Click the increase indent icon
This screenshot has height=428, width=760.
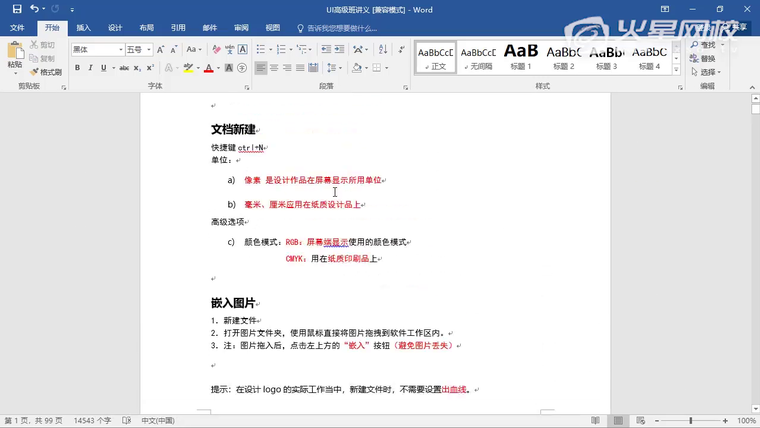[337, 49]
